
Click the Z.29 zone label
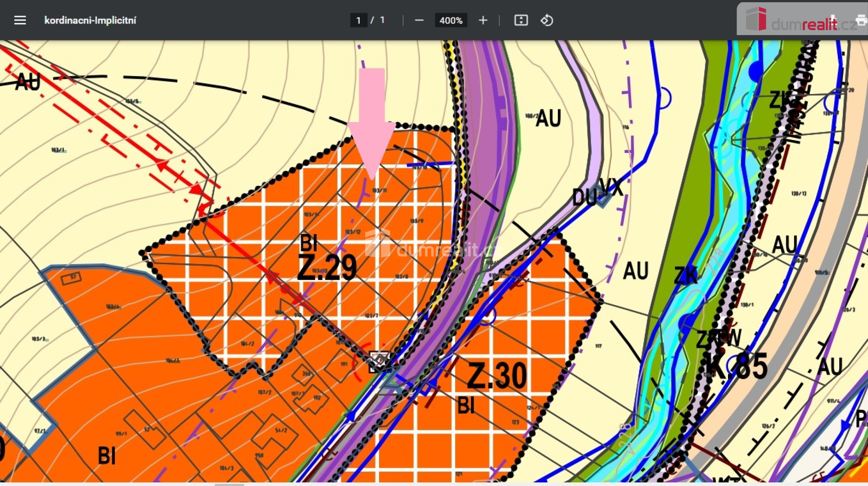coord(327,268)
